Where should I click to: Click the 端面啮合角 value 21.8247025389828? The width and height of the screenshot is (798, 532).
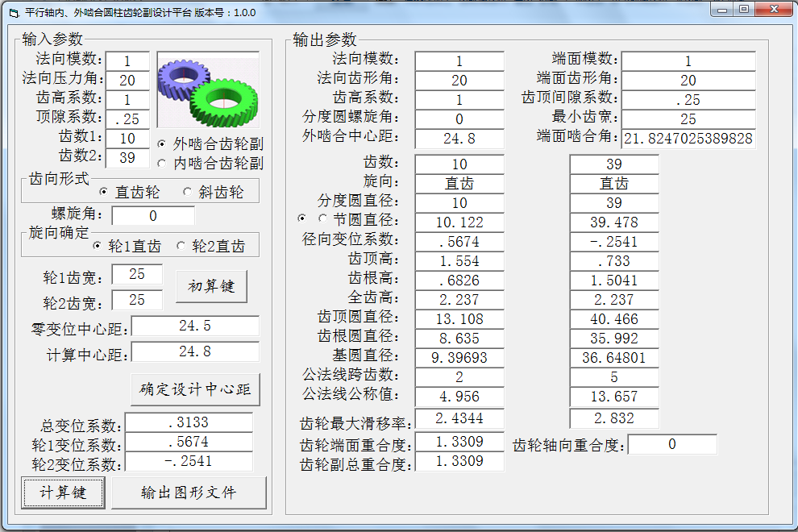pos(688,139)
